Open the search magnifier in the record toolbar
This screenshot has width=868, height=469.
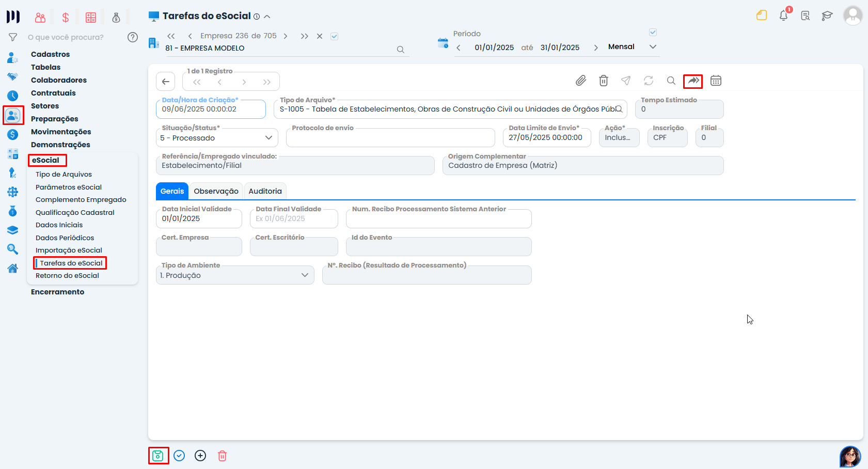[x=671, y=81]
